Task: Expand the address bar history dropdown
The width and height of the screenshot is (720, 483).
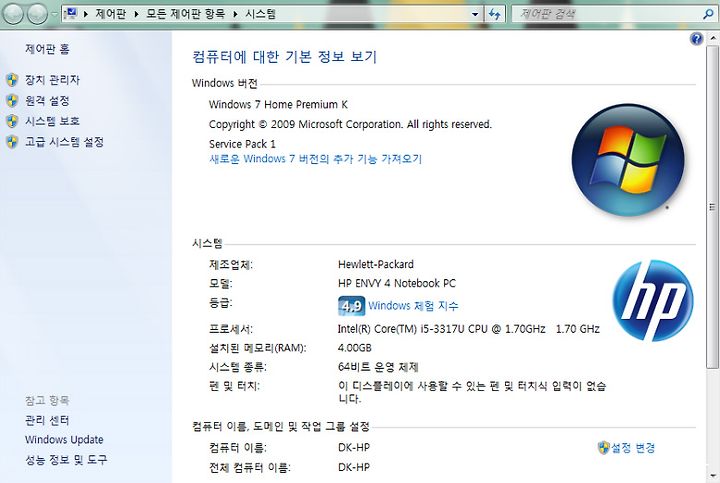Action: (x=475, y=14)
